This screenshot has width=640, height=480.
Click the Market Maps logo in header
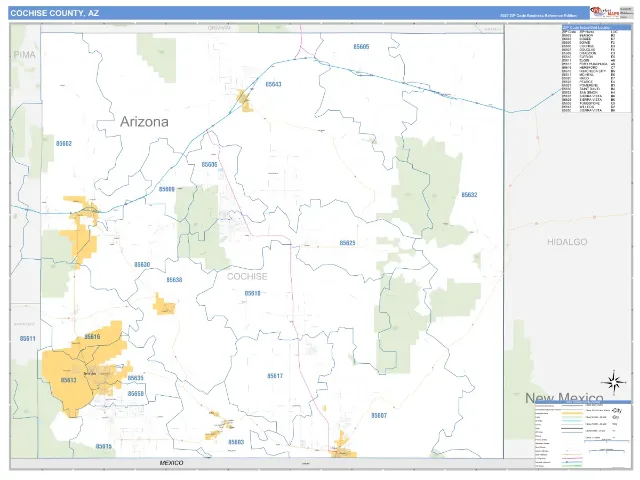[x=604, y=12]
